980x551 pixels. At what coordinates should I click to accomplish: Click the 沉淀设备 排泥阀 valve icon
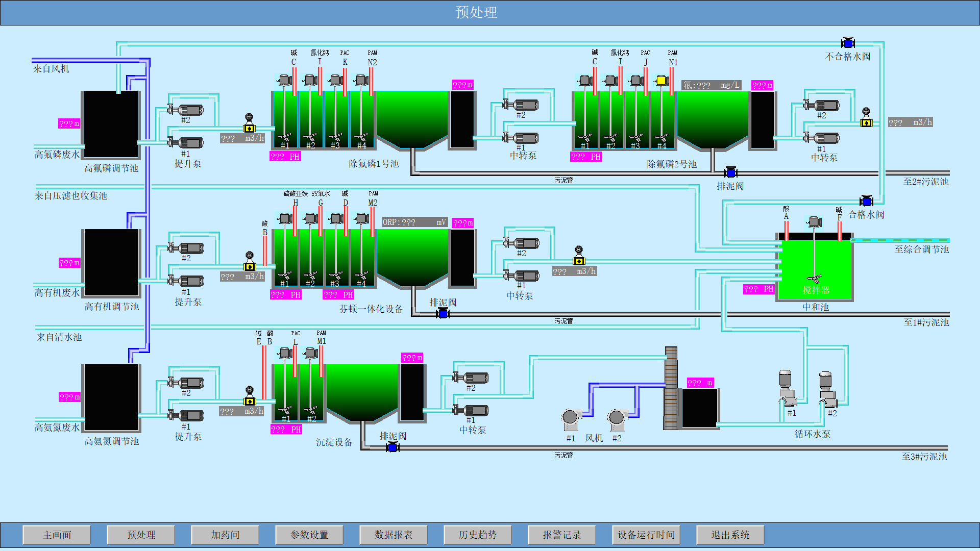click(x=392, y=447)
